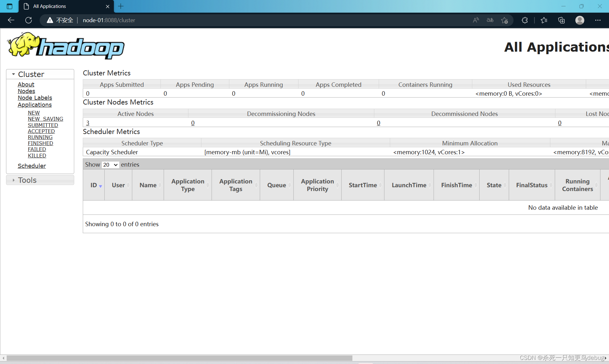Open the collections icon in toolbar
This screenshot has width=609, height=364.
pos(561,20)
